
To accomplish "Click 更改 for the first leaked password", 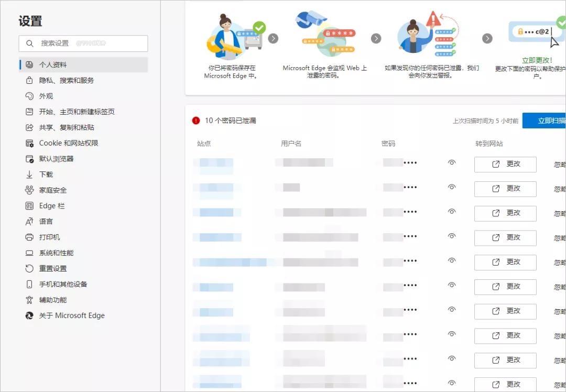I will point(505,164).
